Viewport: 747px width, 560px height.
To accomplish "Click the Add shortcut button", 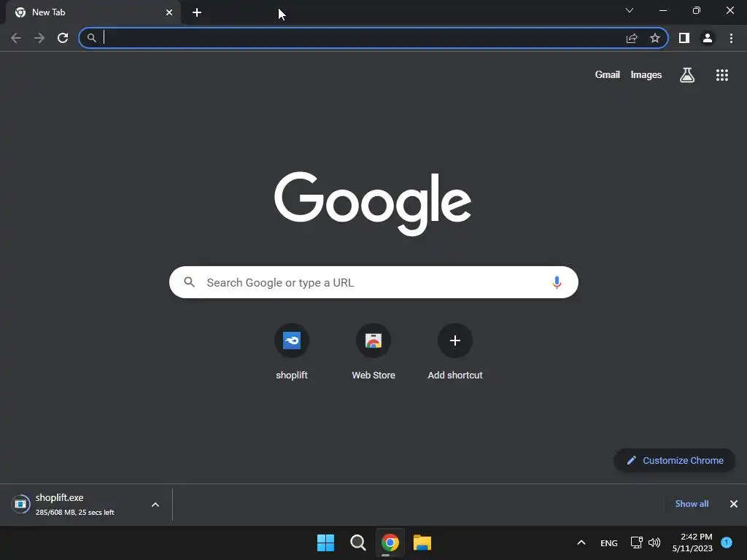I will point(455,352).
